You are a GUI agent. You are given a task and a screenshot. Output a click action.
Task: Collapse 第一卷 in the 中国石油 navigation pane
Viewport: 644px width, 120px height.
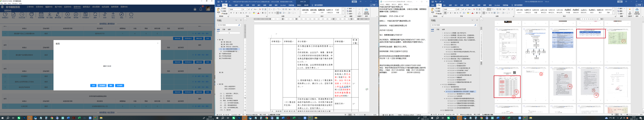[x=218, y=40]
